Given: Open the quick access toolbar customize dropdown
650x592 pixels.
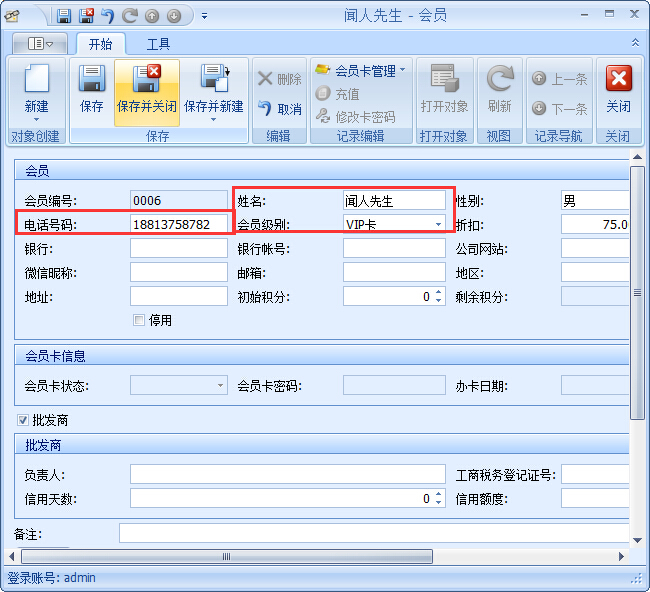Looking at the screenshot, I should click(204, 16).
